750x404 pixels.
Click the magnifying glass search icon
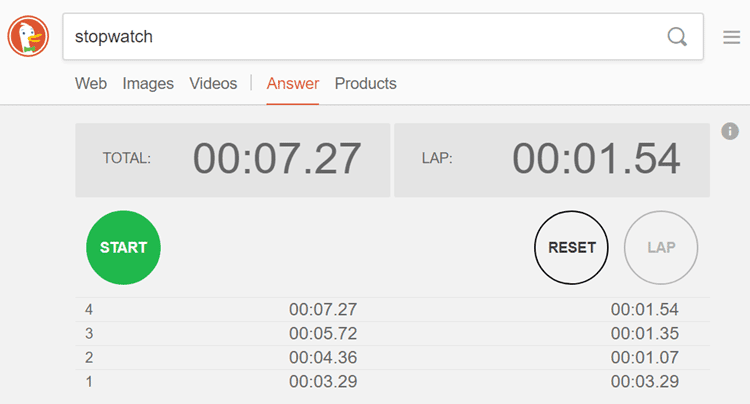677,37
